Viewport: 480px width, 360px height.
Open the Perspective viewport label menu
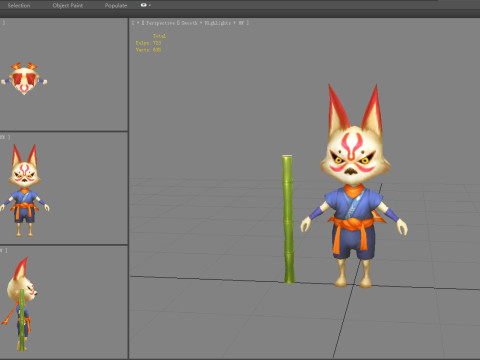(x=160, y=23)
